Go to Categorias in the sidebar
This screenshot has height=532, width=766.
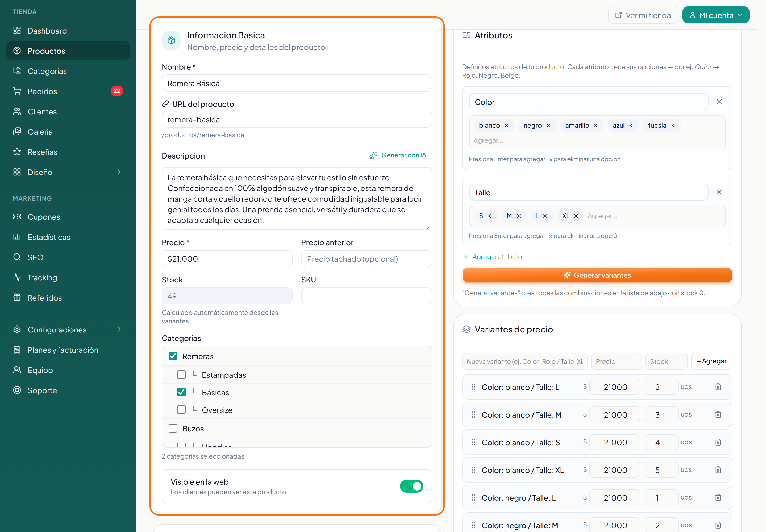pyautogui.click(x=68, y=71)
